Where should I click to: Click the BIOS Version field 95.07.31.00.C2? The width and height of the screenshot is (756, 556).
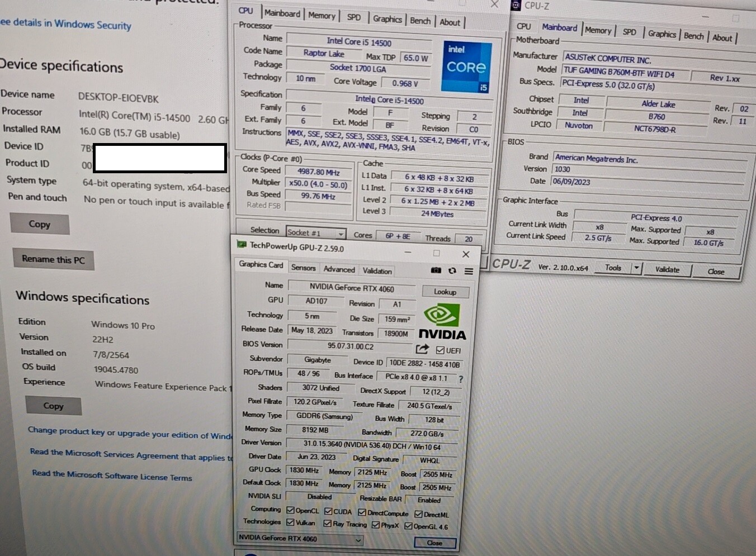coord(350,346)
